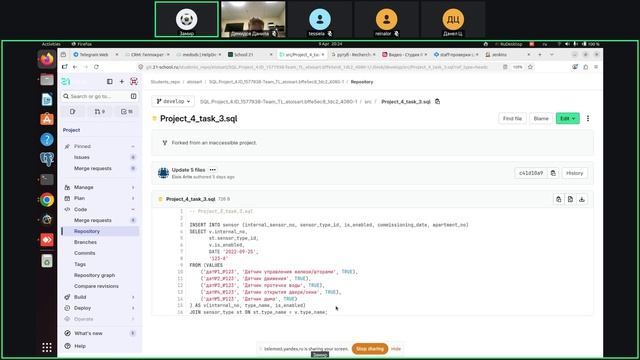This screenshot has width=640, height=360.
Task: Copy file contents with the clipboard icon
Action: point(559,199)
